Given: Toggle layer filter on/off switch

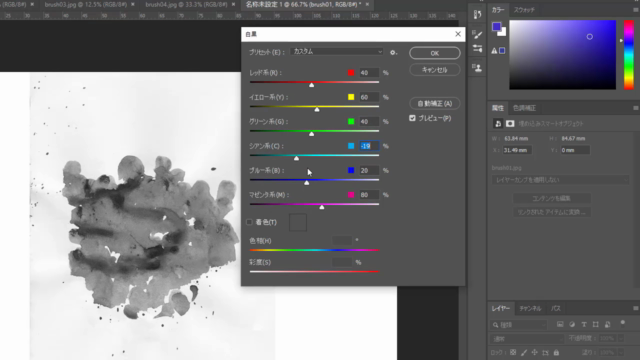Looking at the screenshot, I should 622,324.
